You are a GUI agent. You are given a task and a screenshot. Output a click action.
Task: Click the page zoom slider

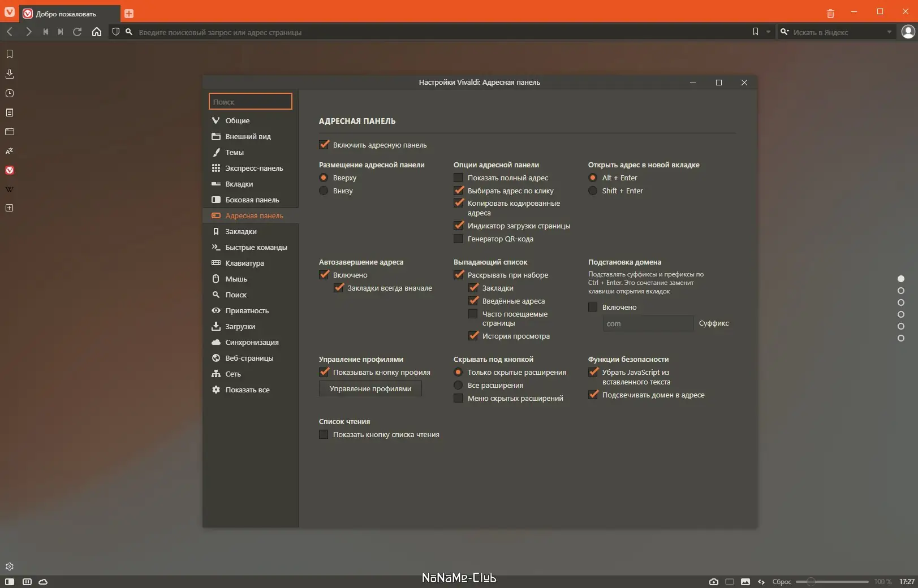[x=832, y=582]
